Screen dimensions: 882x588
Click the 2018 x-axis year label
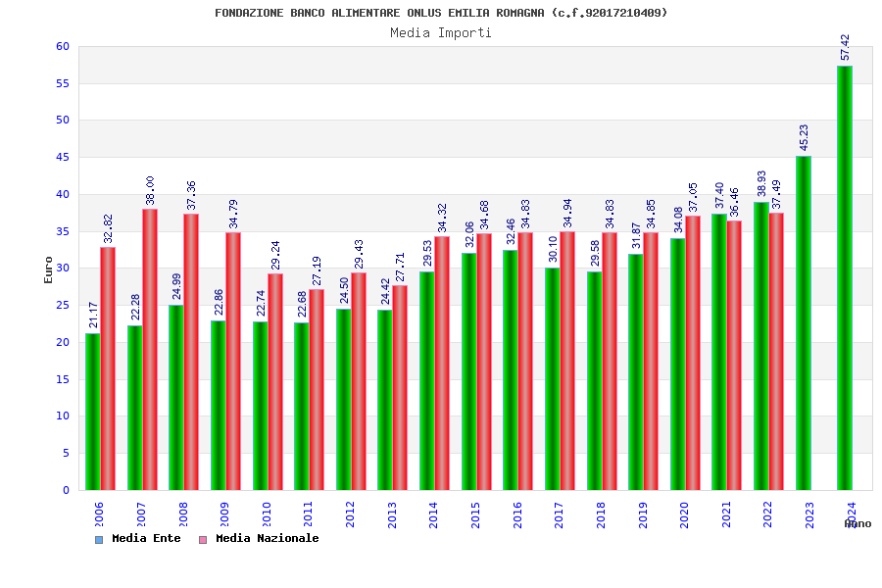point(601,514)
